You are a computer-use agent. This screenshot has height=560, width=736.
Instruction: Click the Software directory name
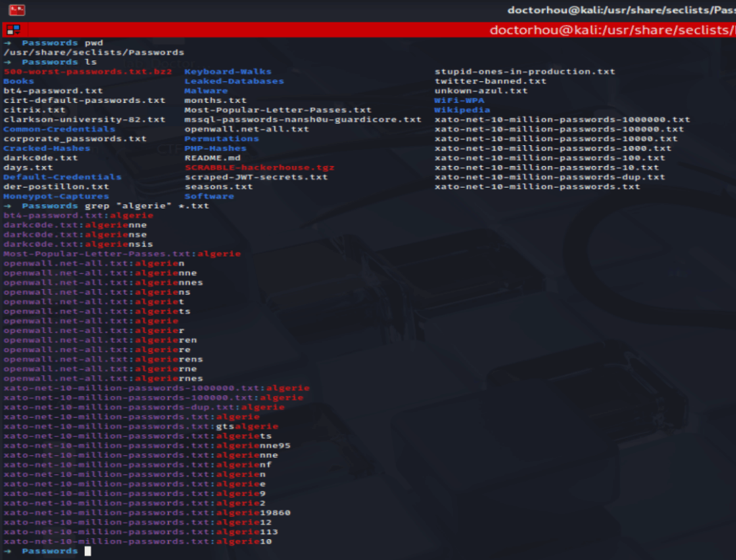point(209,196)
